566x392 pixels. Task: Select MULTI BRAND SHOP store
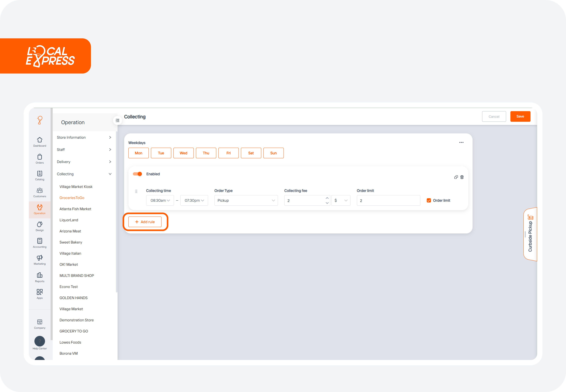coord(77,276)
